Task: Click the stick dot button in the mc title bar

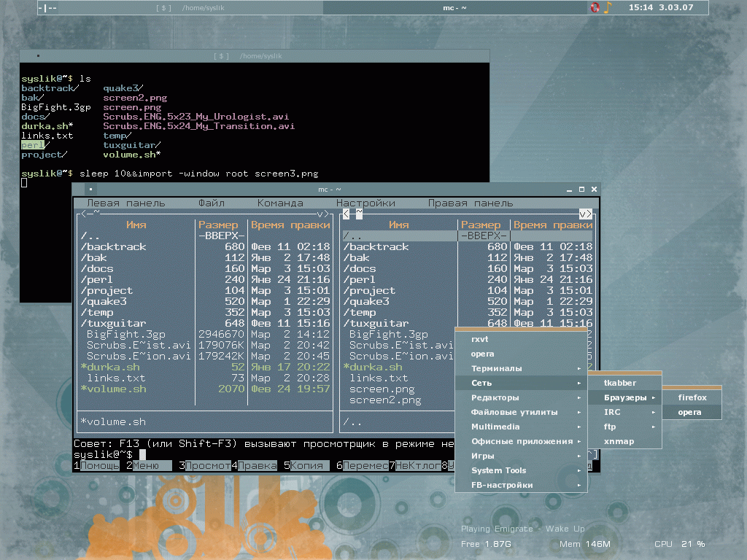Action: coord(90,190)
